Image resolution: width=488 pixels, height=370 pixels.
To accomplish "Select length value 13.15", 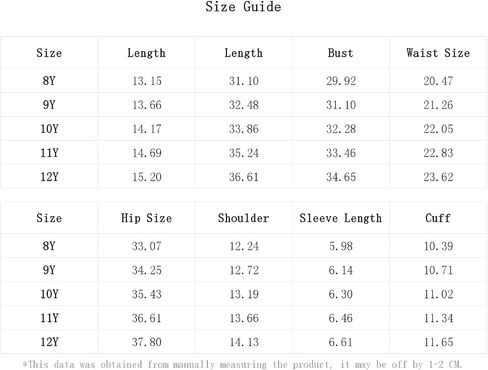I will [x=147, y=81].
